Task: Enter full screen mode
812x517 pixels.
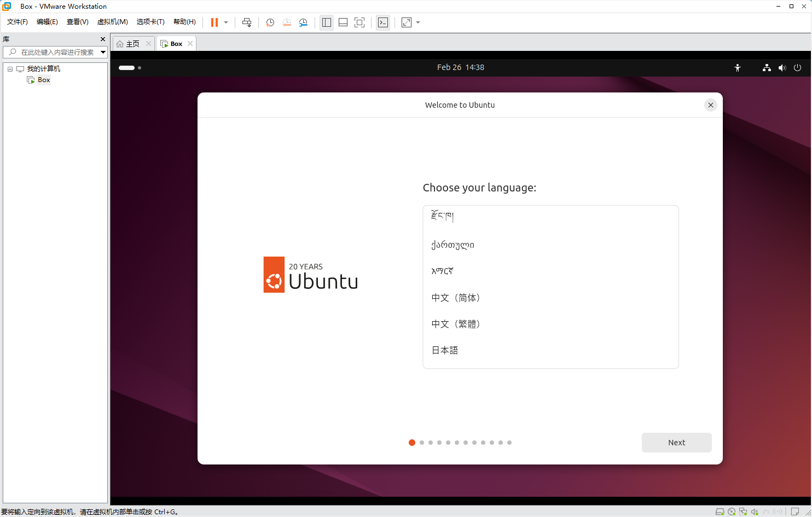Action: 359,22
